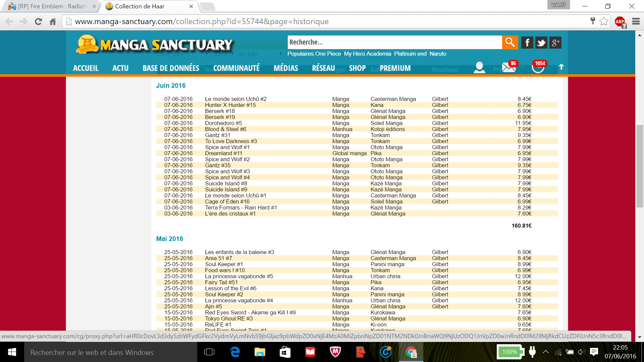The height and width of the screenshot is (362, 644).
Task: Open Manga Sanctuary Twitter icon
Action: coord(541,43)
